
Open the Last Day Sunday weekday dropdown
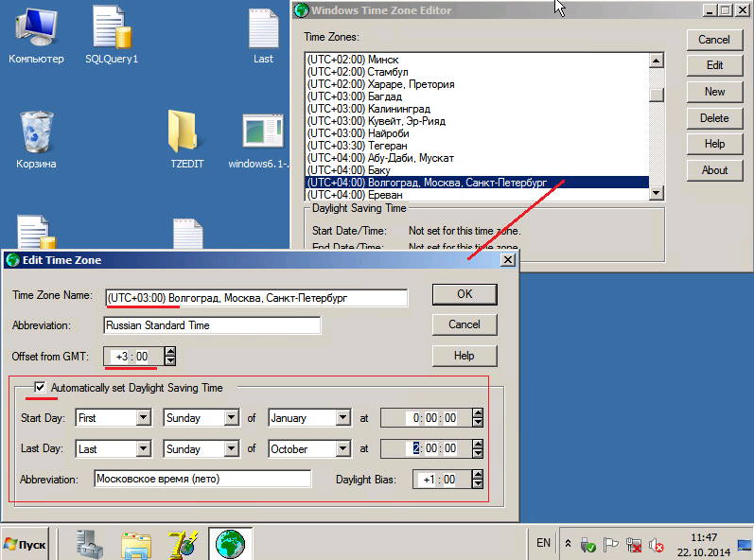click(x=231, y=448)
